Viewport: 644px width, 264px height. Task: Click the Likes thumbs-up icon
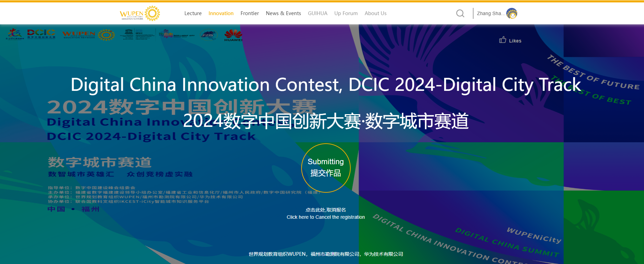coord(502,40)
